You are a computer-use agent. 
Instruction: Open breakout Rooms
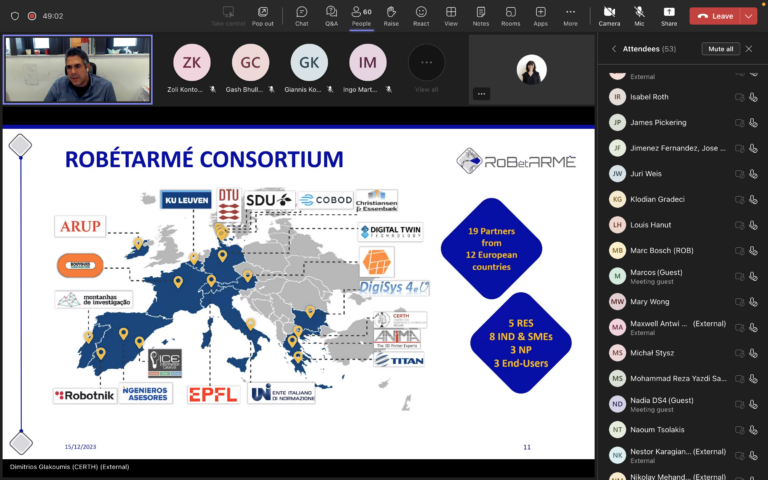click(510, 16)
